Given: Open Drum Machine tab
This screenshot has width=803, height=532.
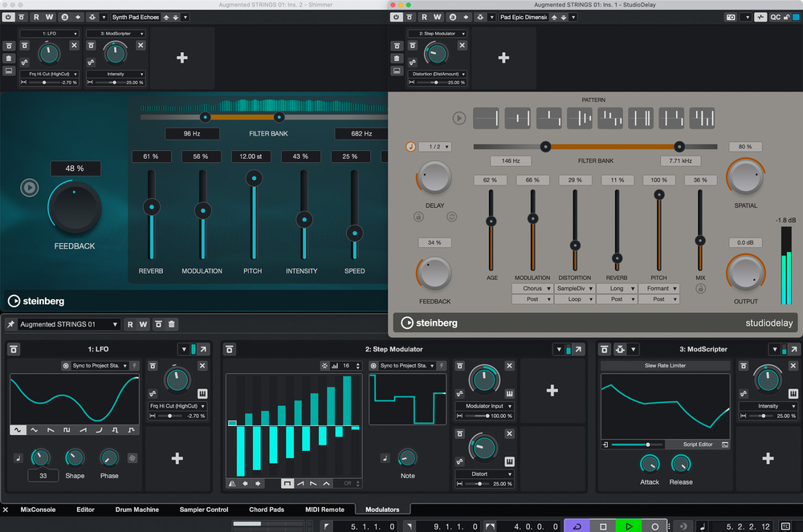Looking at the screenshot, I should coord(137,510).
